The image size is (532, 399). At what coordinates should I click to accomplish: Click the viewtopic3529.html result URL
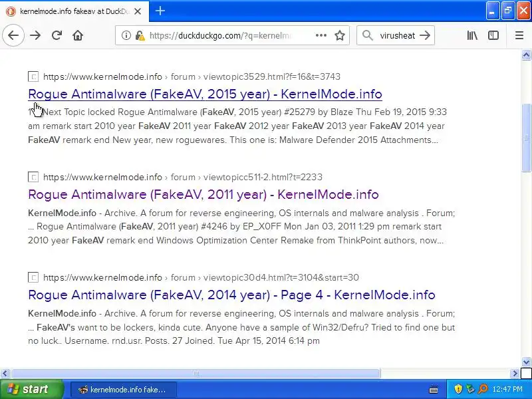click(x=192, y=76)
